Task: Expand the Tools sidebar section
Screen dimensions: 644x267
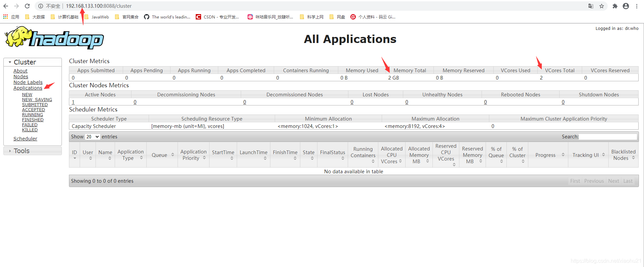Action: [33, 151]
